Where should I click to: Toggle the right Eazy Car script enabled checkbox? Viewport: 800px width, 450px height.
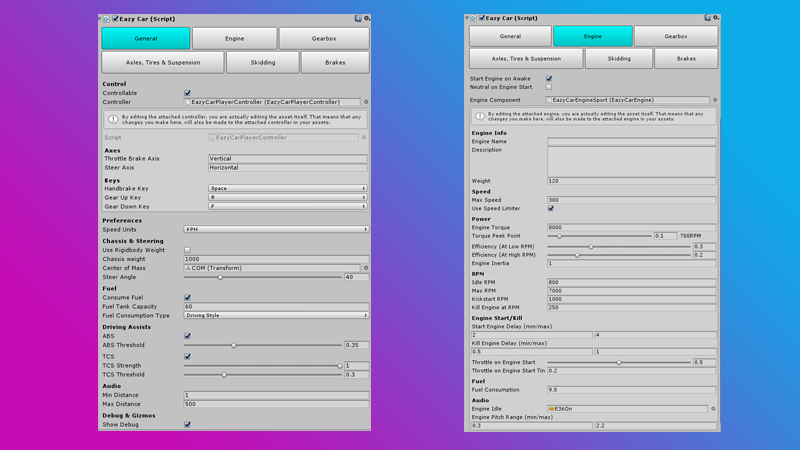point(482,18)
